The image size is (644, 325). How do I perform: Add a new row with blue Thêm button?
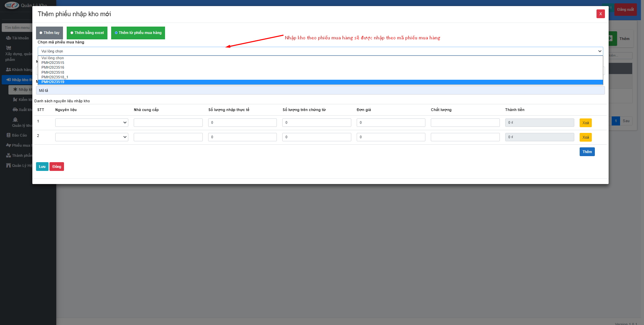[587, 152]
